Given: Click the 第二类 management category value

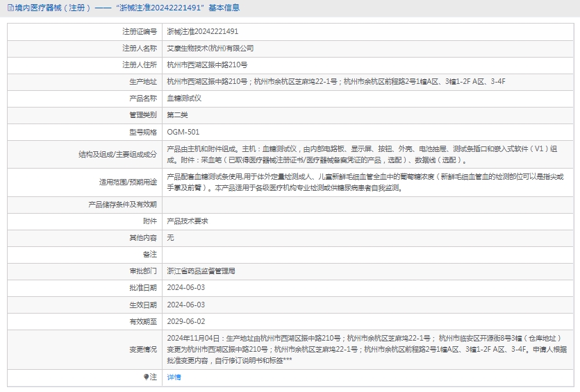Looking at the screenshot, I should [177, 114].
